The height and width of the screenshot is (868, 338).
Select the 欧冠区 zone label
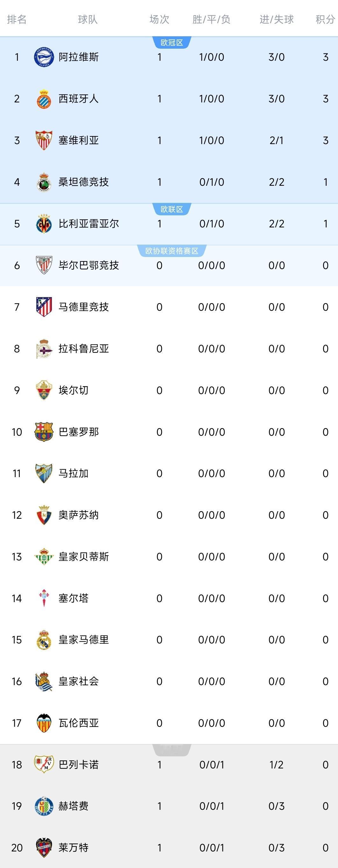(x=172, y=43)
